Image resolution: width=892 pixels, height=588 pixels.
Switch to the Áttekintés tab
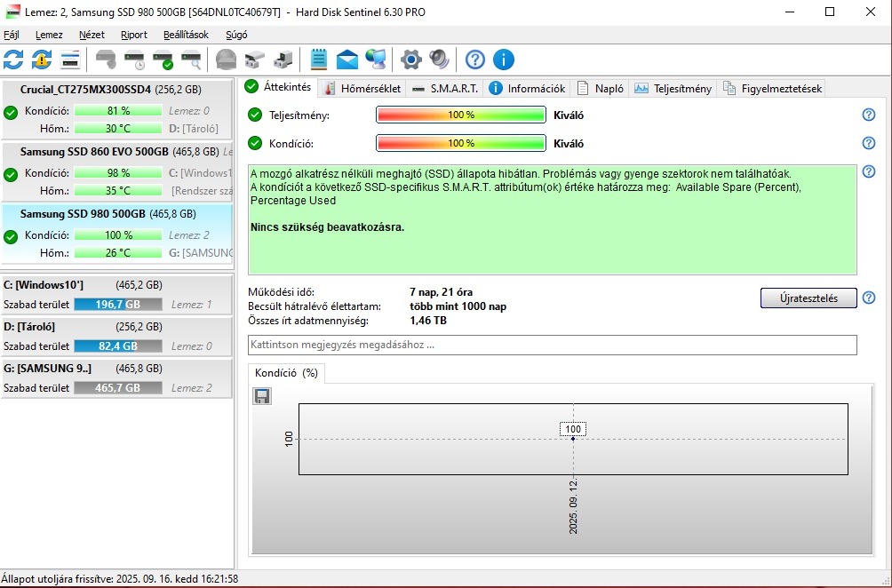click(278, 87)
